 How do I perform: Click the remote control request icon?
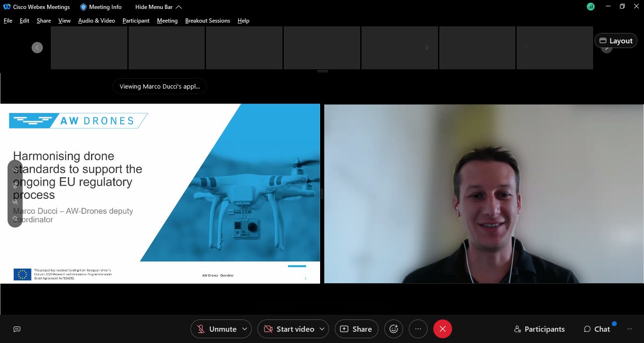pyautogui.click(x=15, y=186)
